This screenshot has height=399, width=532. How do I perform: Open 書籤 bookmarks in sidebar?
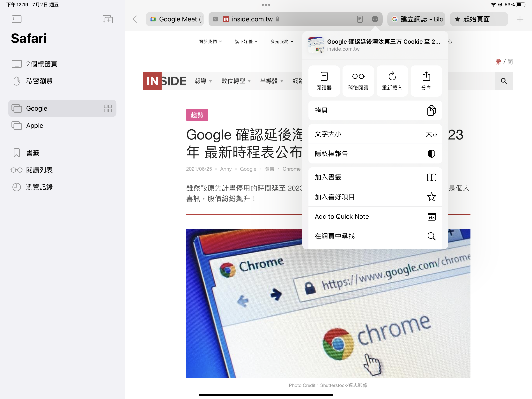(x=62, y=153)
